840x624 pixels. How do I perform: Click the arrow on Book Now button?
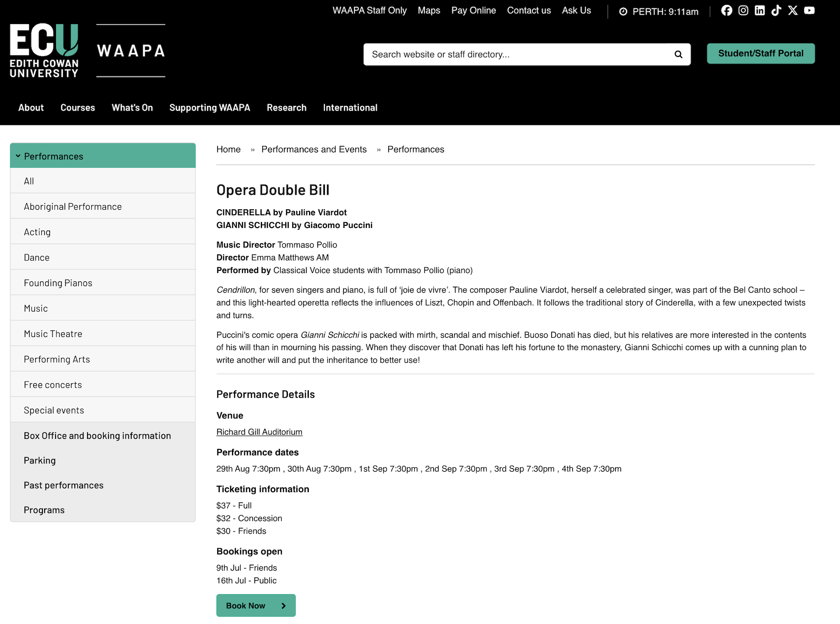283,606
